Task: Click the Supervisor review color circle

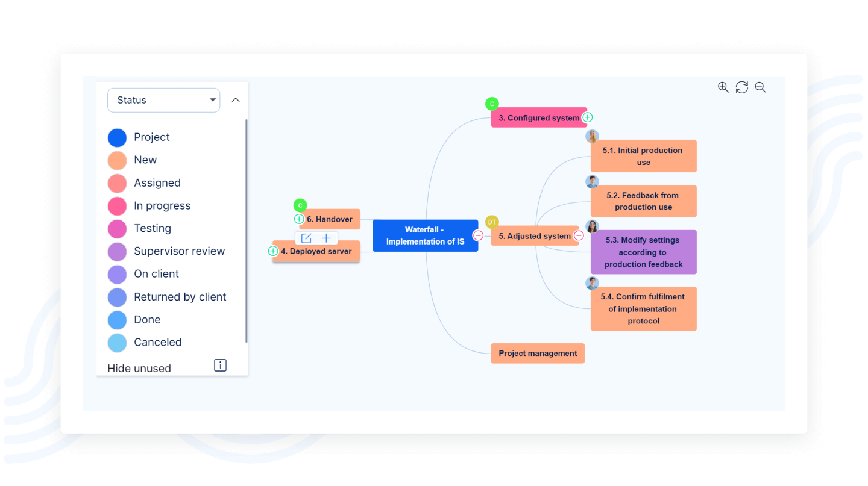Action: point(117,251)
